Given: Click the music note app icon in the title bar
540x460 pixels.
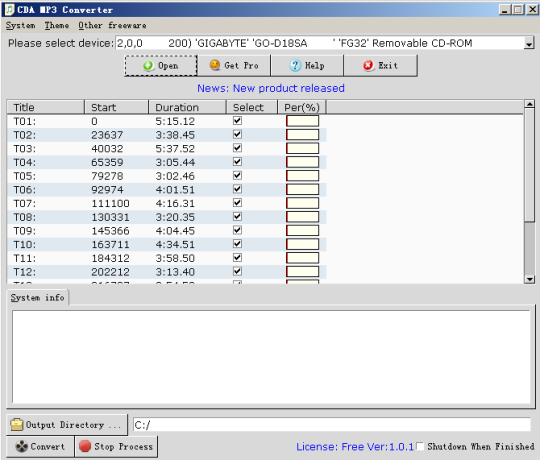Looking at the screenshot, I should (x=10, y=9).
